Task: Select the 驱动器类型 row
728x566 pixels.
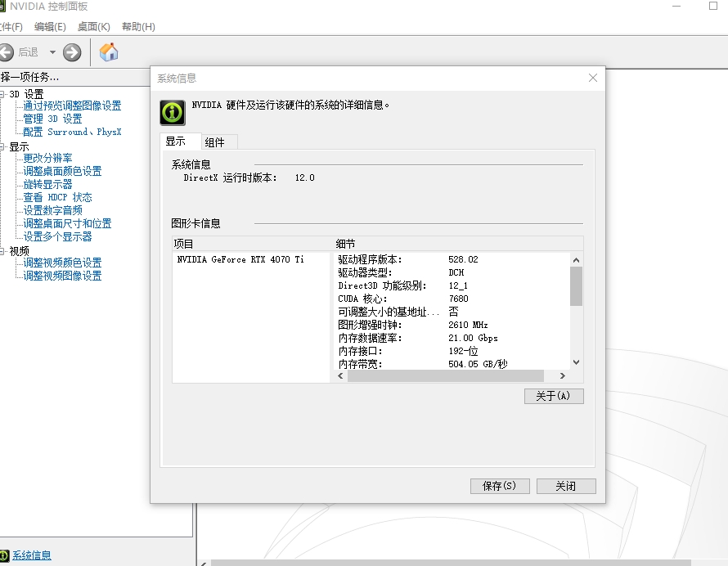Action: pos(452,272)
